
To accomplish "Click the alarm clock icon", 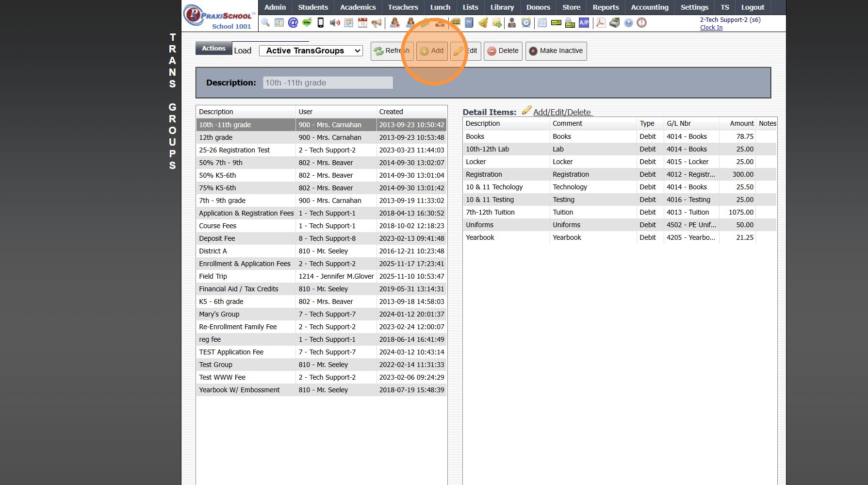I will tap(526, 23).
